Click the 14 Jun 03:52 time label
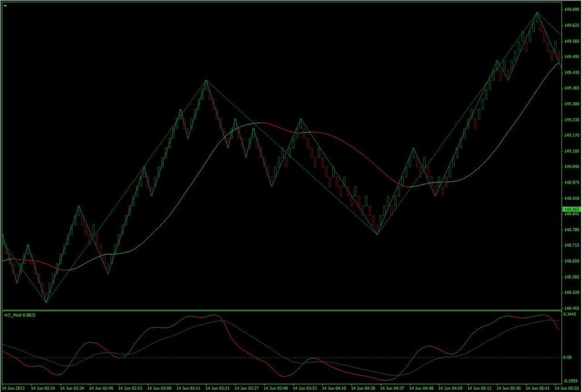 point(305,388)
